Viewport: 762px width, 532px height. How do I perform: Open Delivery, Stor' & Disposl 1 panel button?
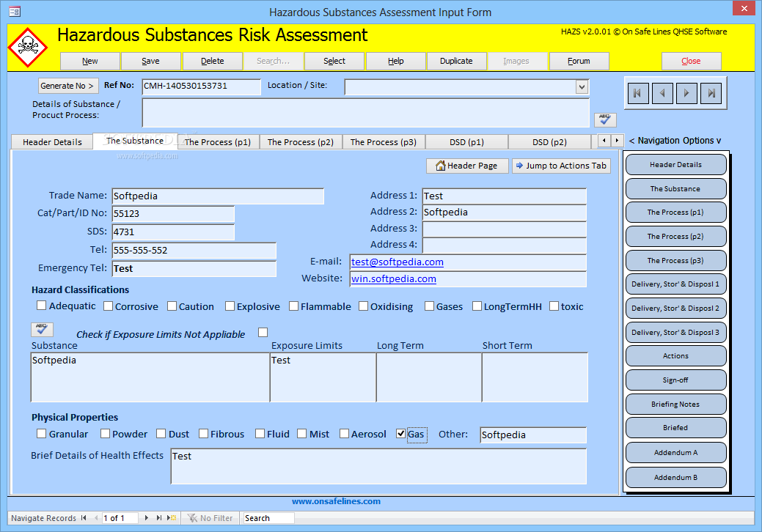675,284
